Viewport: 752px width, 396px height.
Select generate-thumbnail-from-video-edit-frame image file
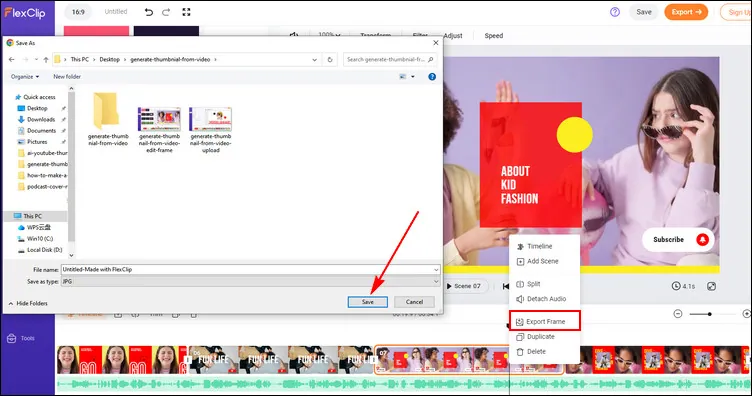159,129
